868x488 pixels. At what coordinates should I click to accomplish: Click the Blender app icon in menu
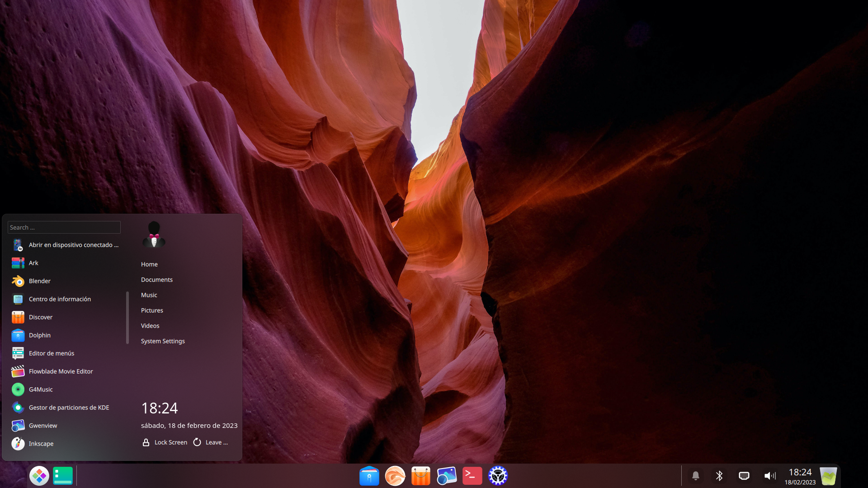coord(18,281)
